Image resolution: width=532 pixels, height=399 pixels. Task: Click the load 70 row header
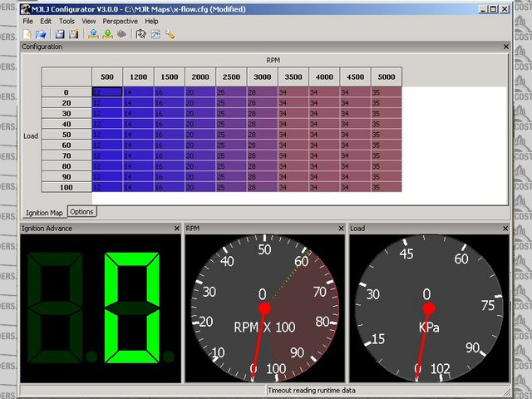tap(66, 155)
